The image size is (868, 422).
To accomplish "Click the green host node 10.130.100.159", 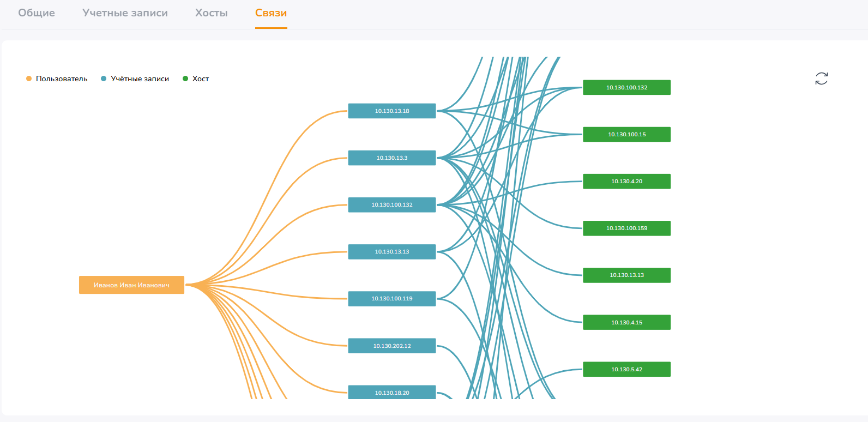I will pos(626,228).
